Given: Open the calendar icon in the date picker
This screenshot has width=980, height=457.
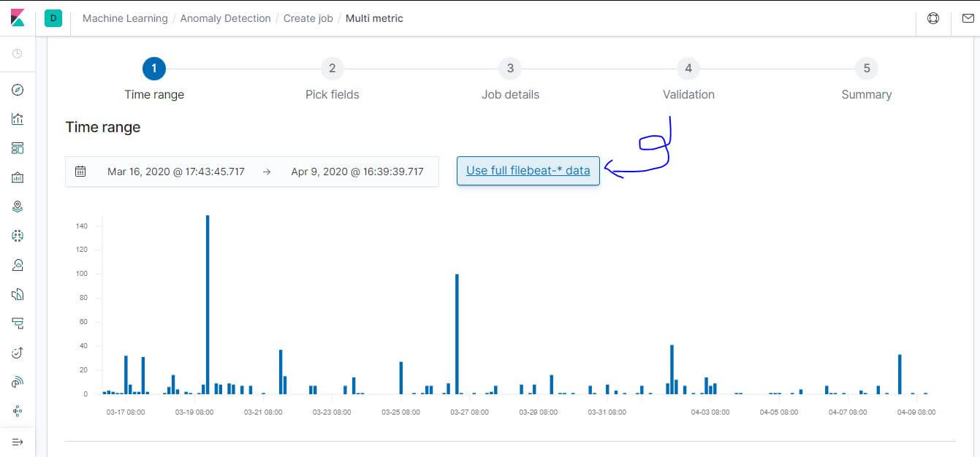Looking at the screenshot, I should point(80,171).
